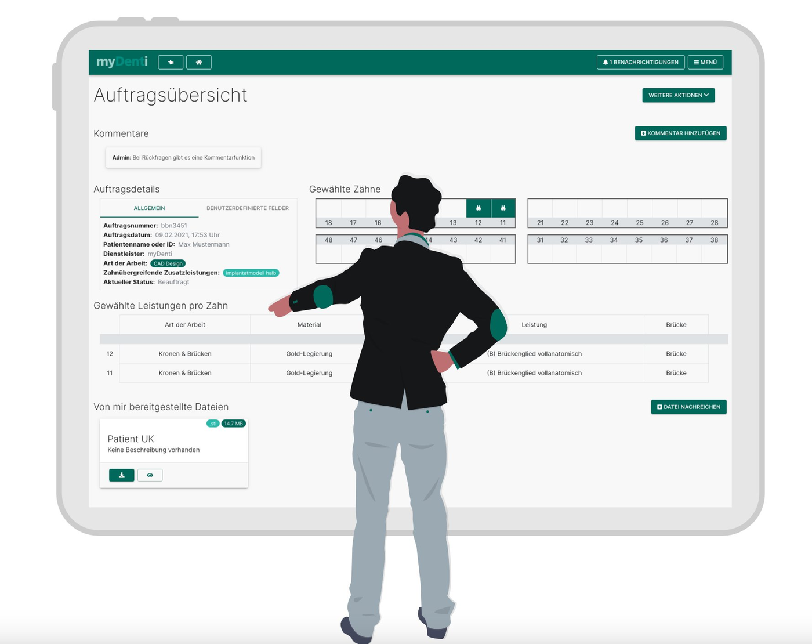Click the Gewählte Zähne heading
Viewport: 812px width, 644px height.
pos(345,189)
